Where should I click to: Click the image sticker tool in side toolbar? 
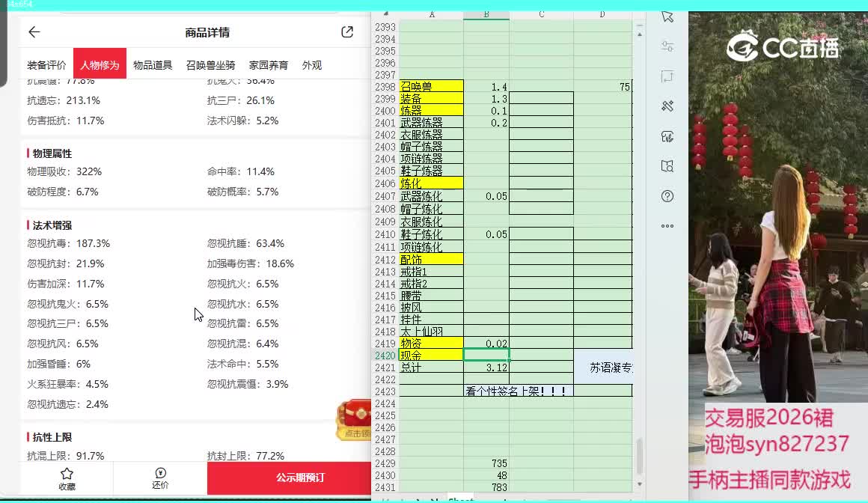667,136
